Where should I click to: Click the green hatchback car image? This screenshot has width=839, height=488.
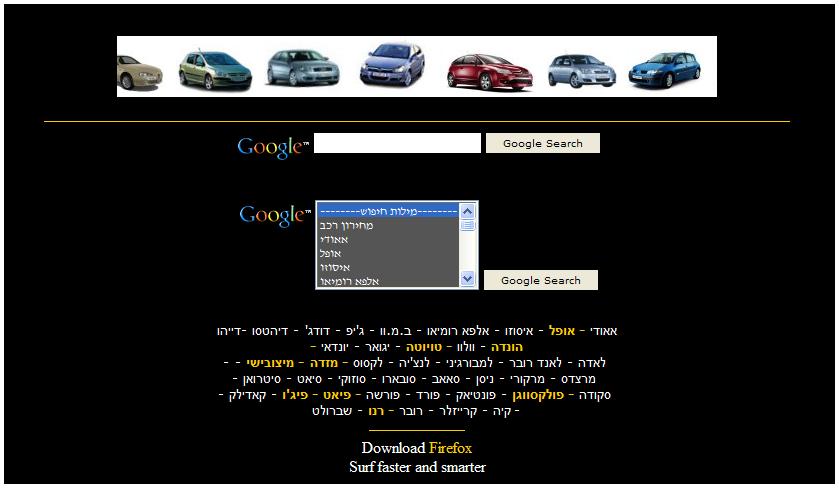pyautogui.click(x=214, y=68)
